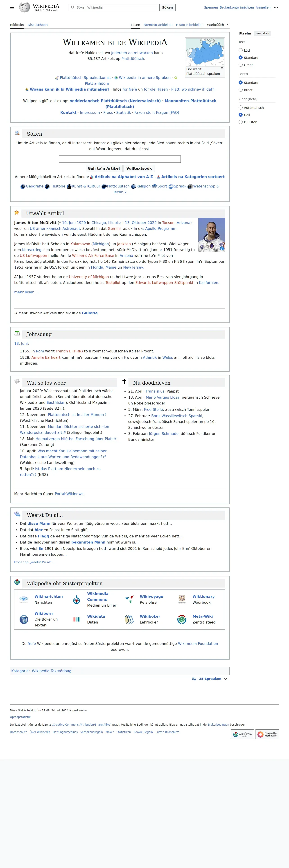This screenshot has width=289, height=868.
Task: Click the Wikiborn logo icon
Action: click(x=24, y=619)
